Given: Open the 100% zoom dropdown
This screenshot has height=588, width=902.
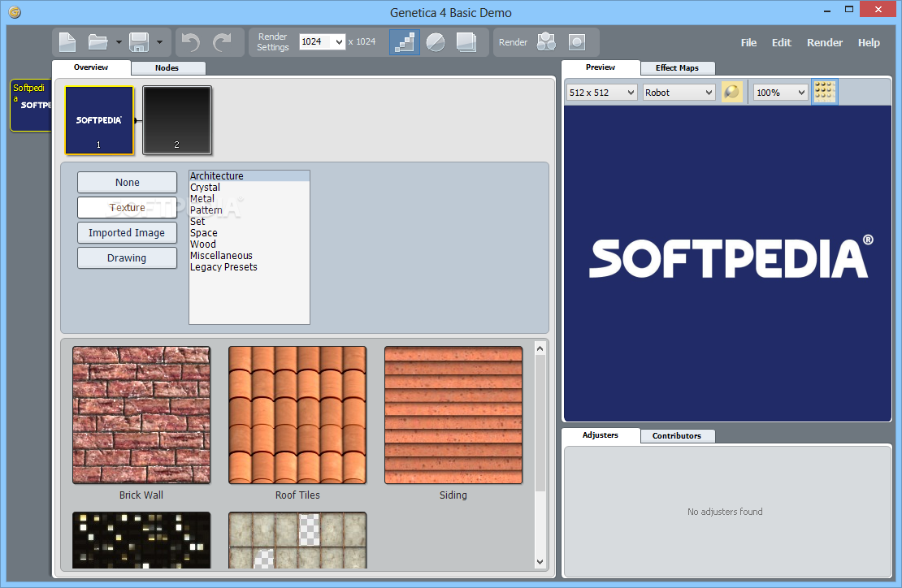Looking at the screenshot, I should tap(781, 93).
